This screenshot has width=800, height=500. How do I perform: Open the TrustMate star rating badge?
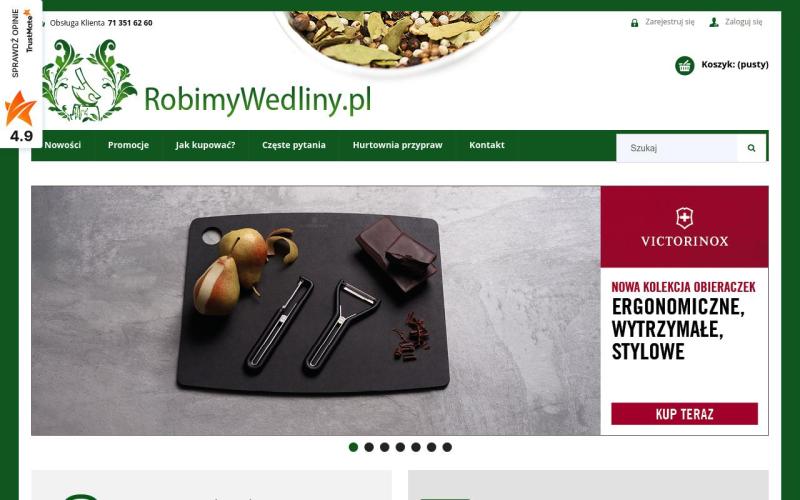[x=21, y=74]
